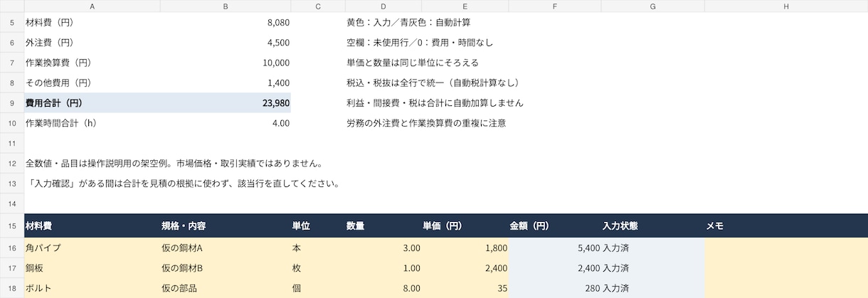Select row 5 header
Image resolution: width=868 pixels, height=298 pixels.
(12, 23)
